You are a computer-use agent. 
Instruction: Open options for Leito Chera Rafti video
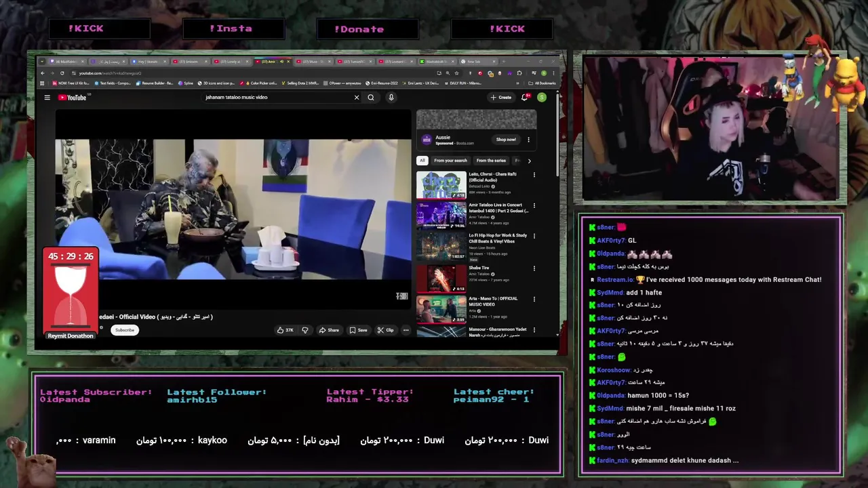[x=534, y=175]
